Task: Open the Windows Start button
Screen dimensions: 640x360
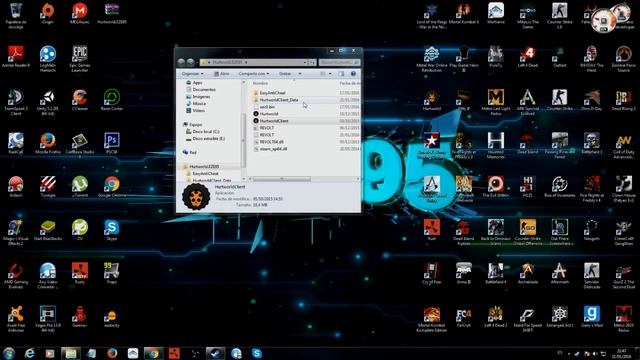Action: [x=9, y=353]
